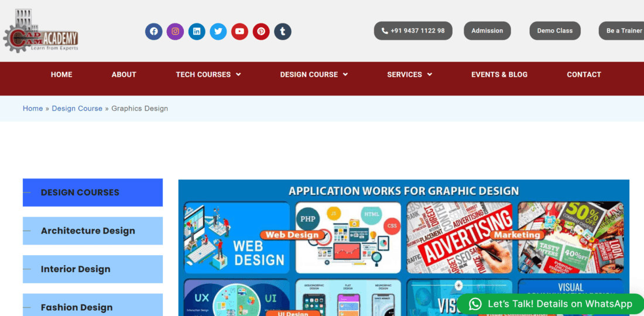Open the Tumblr social icon
The width and height of the screenshot is (644, 316).
click(283, 31)
